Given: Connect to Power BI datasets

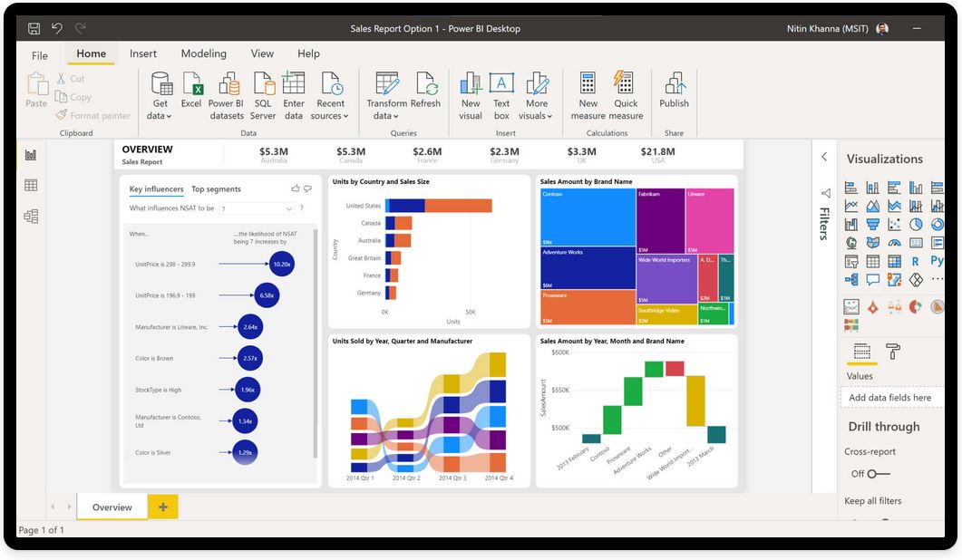Looking at the screenshot, I should pos(226,96).
